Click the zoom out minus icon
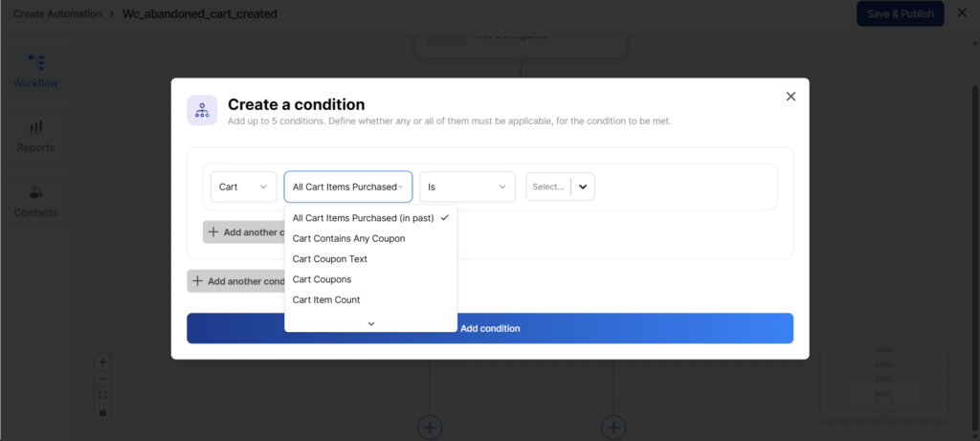The image size is (980, 441). [x=103, y=379]
